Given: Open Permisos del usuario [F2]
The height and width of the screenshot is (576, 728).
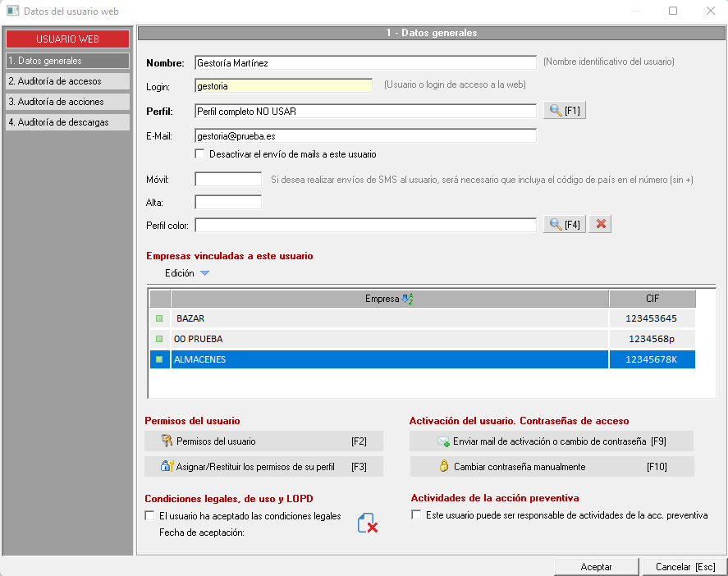Looking at the screenshot, I should coord(263,441).
